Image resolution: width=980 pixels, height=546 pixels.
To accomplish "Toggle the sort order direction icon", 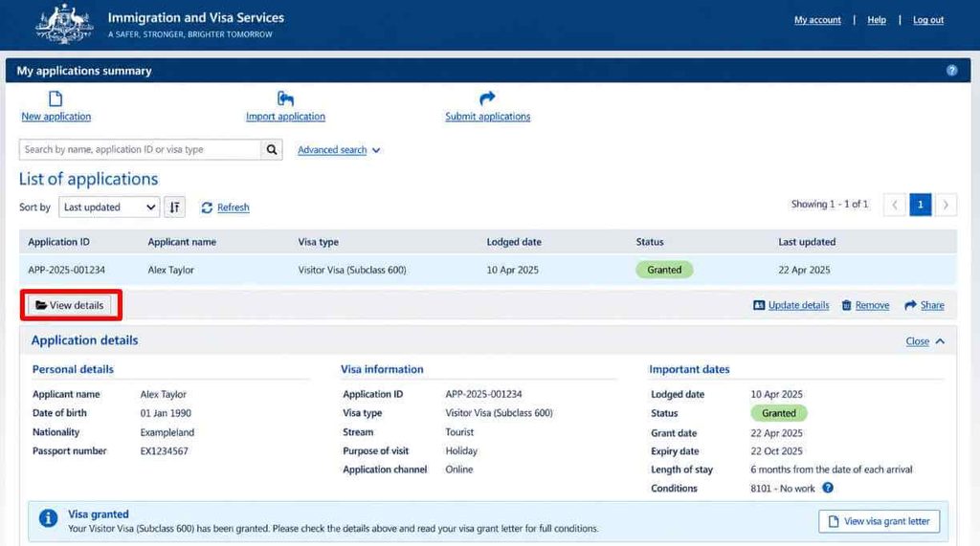I will tap(175, 207).
